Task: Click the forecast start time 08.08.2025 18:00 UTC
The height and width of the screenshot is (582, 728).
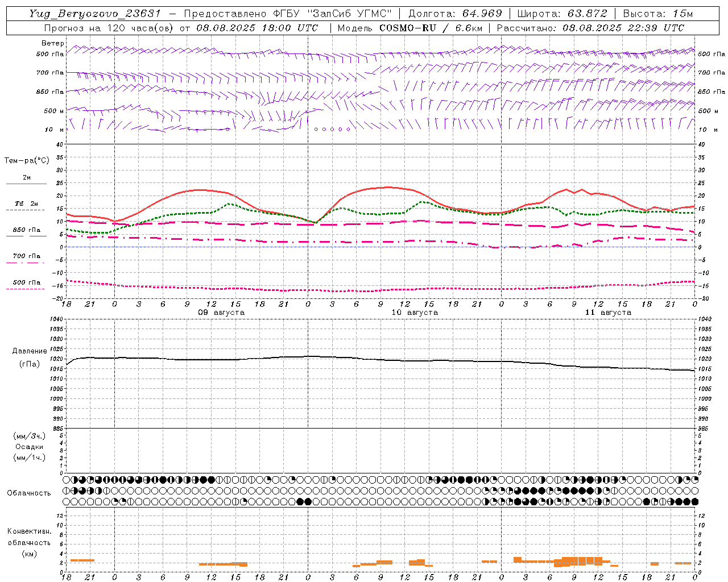Action: tap(257, 28)
